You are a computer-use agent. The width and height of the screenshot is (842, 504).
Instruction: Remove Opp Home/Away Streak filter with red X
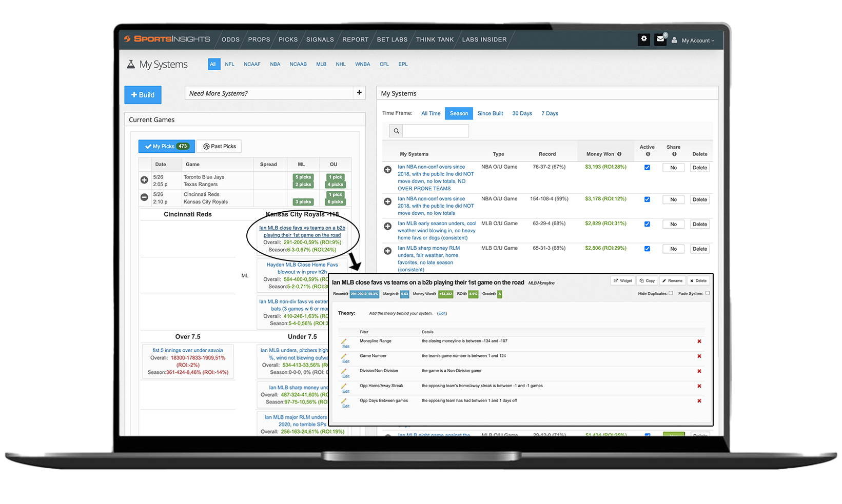tap(699, 386)
